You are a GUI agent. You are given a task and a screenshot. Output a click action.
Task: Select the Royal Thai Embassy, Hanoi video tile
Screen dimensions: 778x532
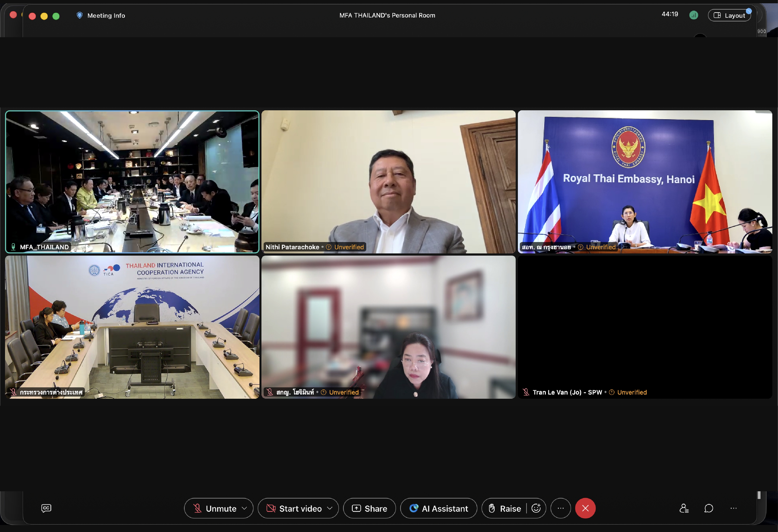coord(645,181)
